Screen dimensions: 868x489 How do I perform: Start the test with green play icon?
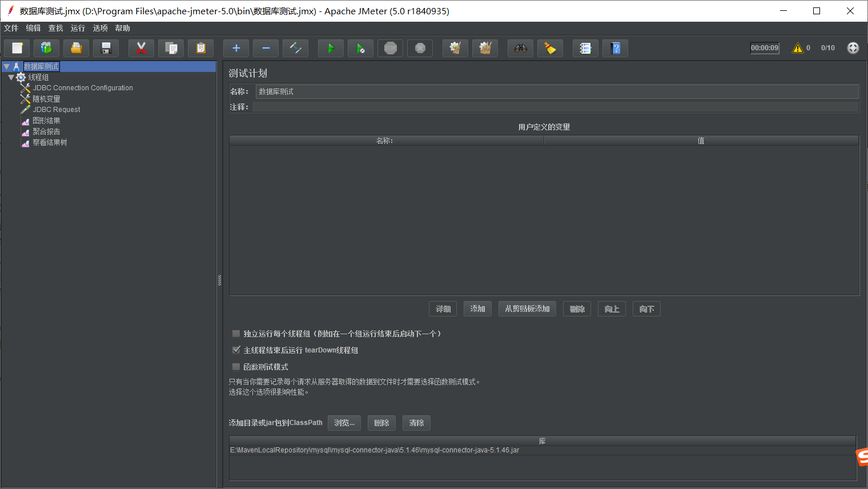tap(331, 49)
